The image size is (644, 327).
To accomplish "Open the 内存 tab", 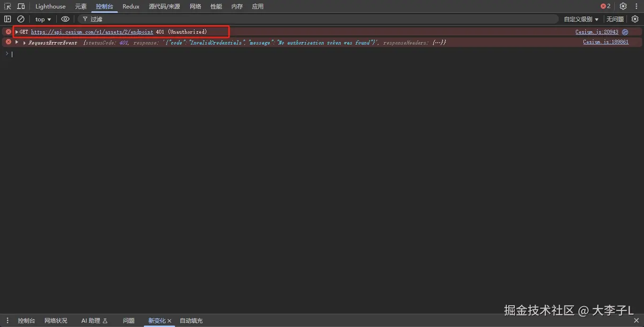I will (237, 7).
